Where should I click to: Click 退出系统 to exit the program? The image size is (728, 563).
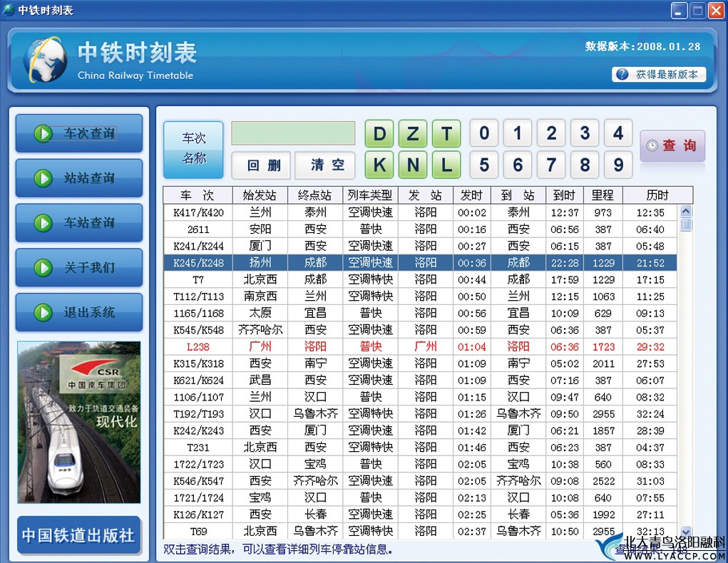click(79, 312)
